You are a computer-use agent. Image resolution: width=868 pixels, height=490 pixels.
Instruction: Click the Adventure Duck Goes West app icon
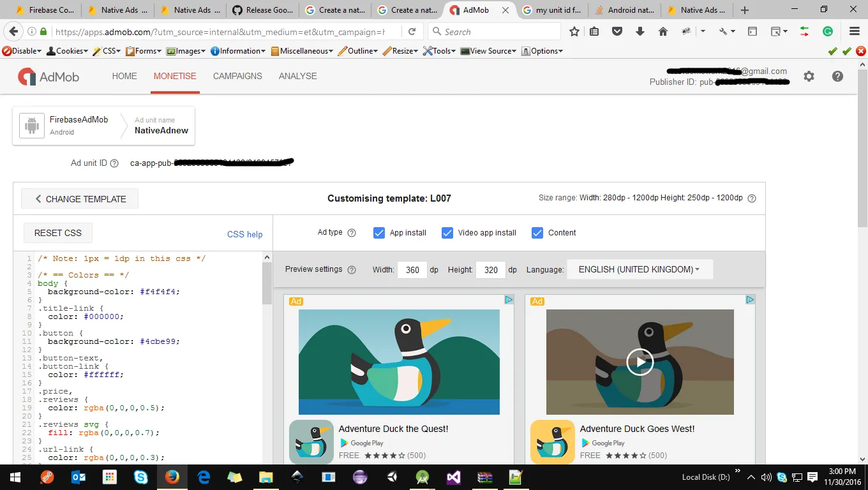coord(553,442)
